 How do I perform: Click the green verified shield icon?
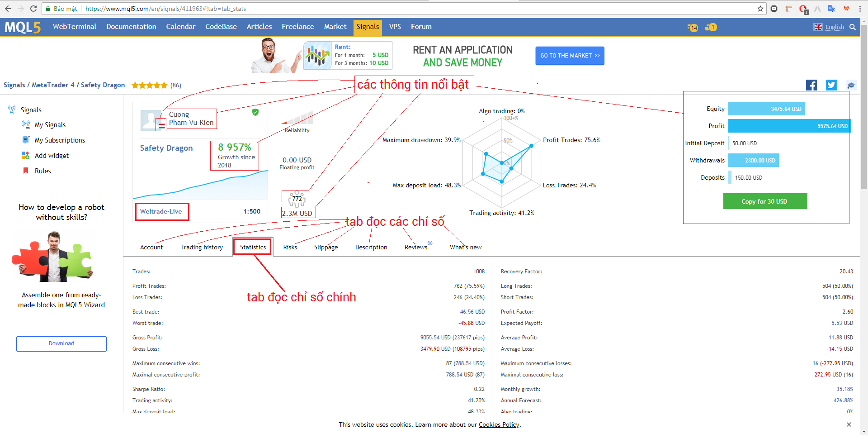(x=255, y=112)
